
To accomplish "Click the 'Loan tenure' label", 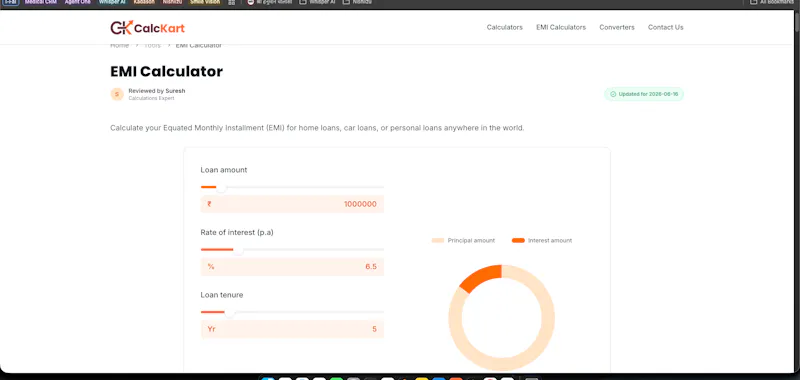I will pyautogui.click(x=221, y=295).
